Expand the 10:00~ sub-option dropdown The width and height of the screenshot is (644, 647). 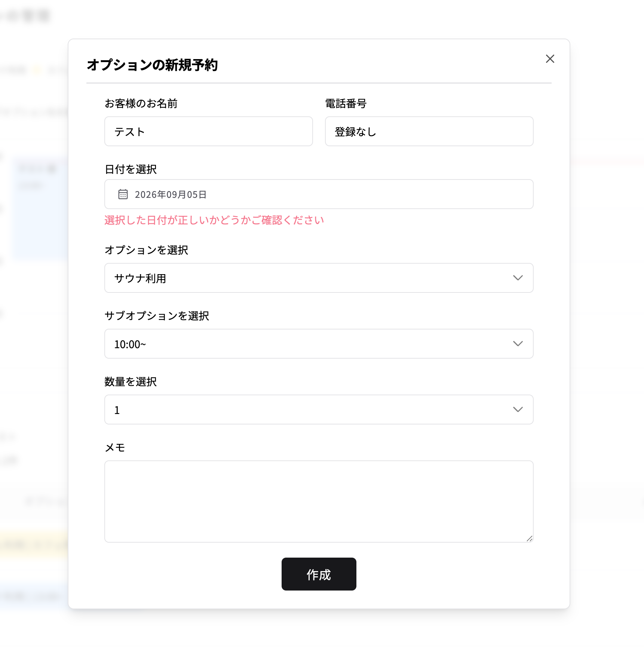pos(319,344)
